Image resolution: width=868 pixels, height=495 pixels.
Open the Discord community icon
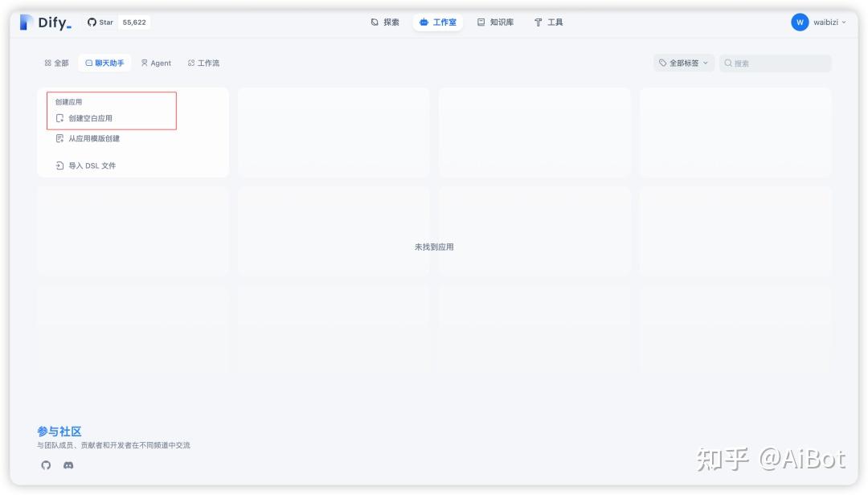[68, 465]
